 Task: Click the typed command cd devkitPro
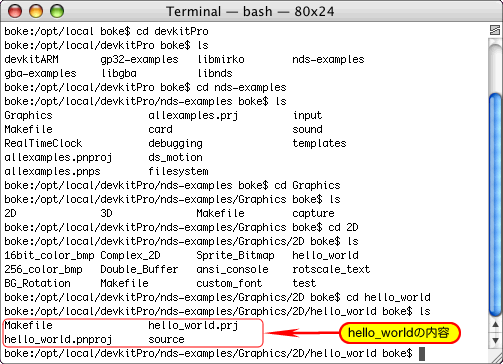click(x=172, y=31)
